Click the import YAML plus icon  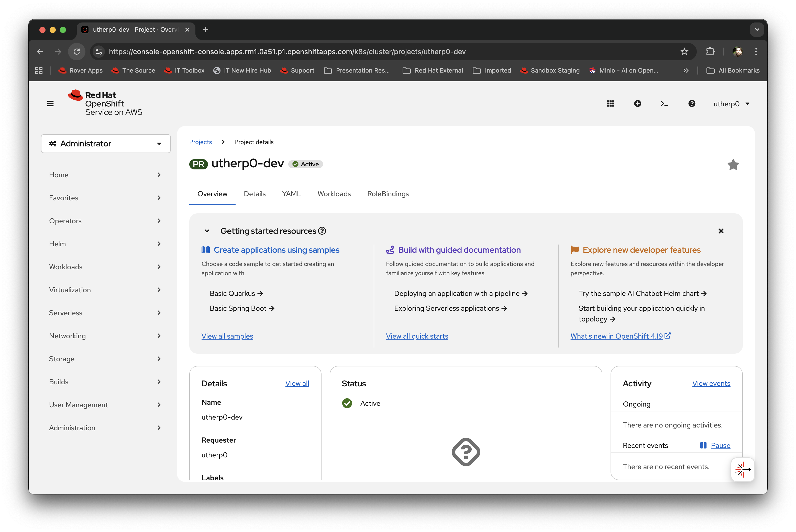[x=637, y=103]
